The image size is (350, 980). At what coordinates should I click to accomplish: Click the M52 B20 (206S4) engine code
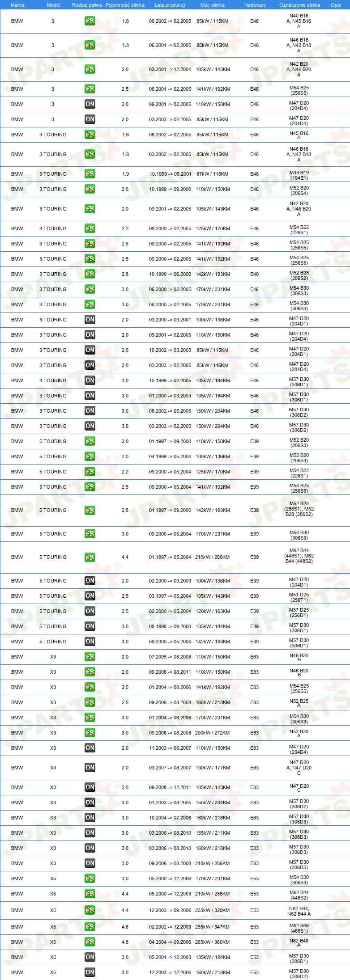coord(299,190)
